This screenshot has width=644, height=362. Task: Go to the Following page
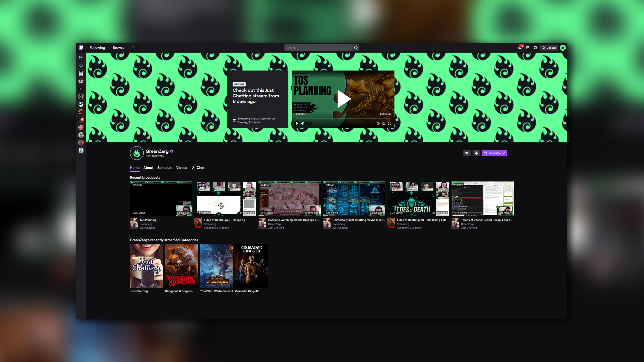(97, 48)
